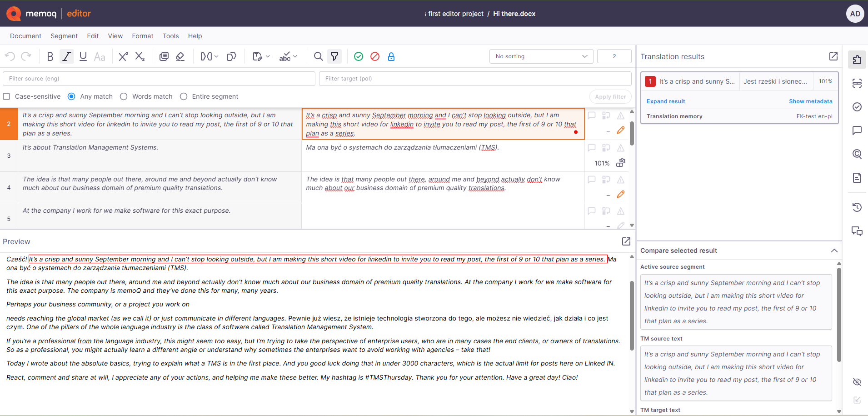Open the comment bubble on segment 3
Viewport: 868px width, 416px height.
click(x=592, y=147)
